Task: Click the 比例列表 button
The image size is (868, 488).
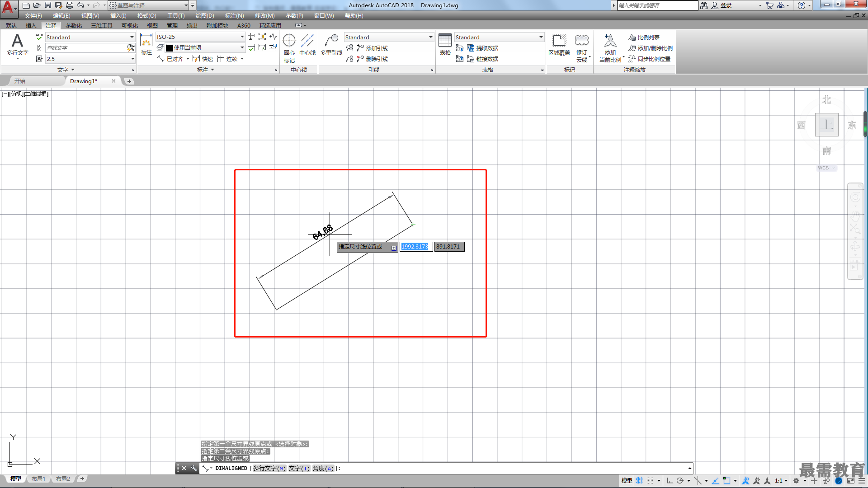Action: (x=644, y=37)
